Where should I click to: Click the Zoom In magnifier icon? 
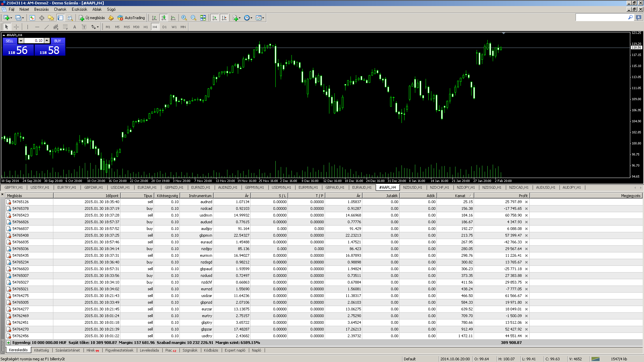(x=184, y=18)
